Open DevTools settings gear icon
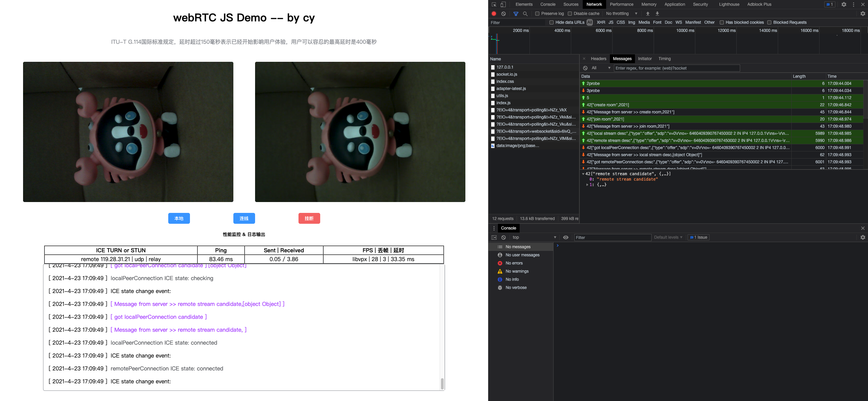 (x=844, y=4)
